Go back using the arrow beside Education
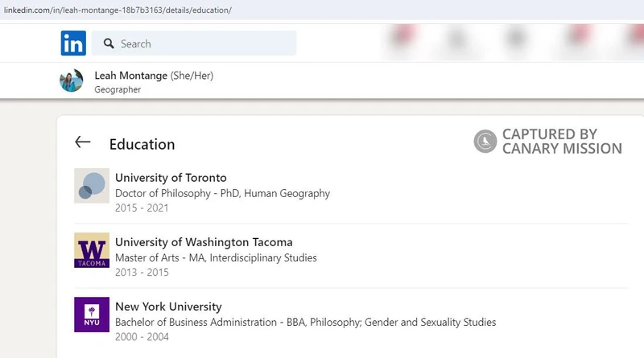Screen dimensions: 644x358 [83, 142]
